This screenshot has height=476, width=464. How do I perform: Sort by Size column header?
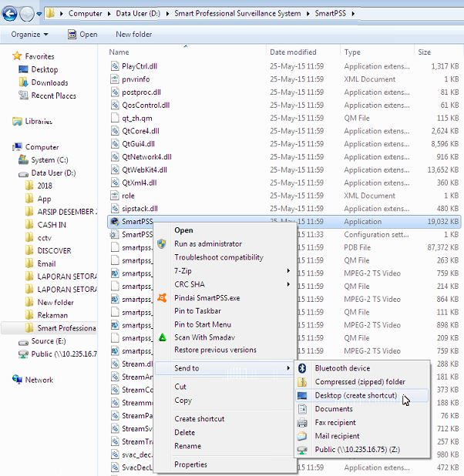click(424, 52)
